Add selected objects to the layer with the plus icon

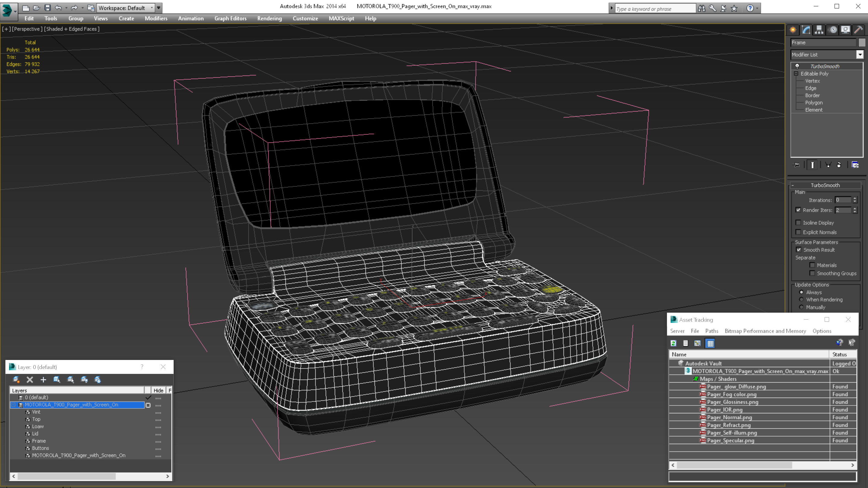(43, 380)
